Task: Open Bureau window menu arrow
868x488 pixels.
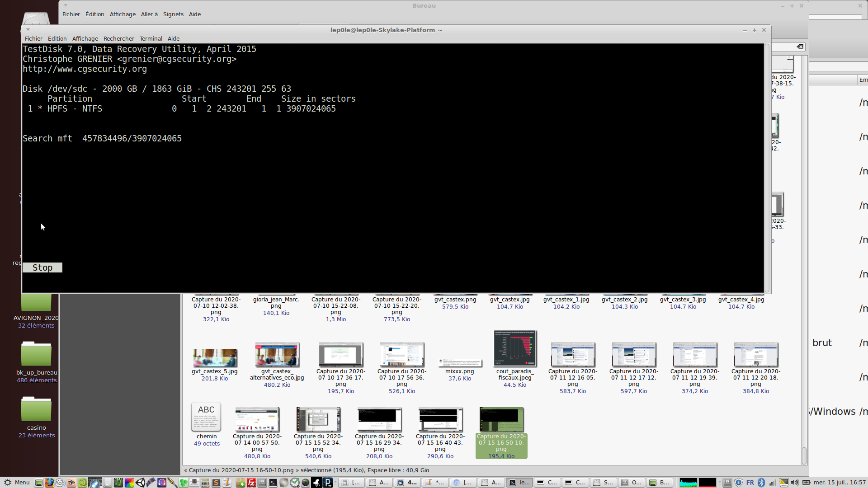Action: click(66, 5)
